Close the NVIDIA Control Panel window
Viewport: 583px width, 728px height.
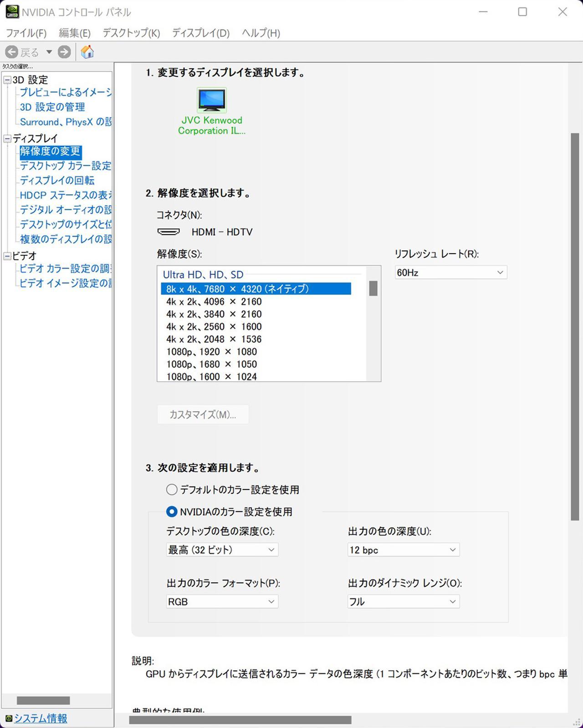(563, 12)
